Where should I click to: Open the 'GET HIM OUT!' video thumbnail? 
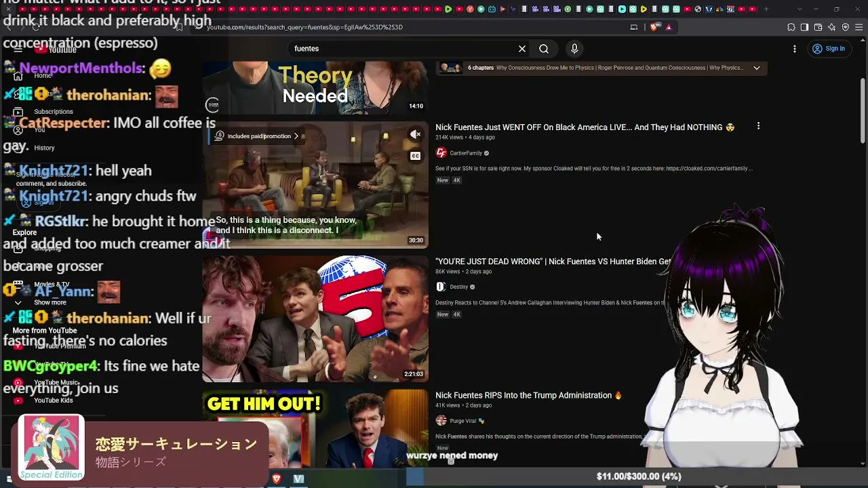coord(315,429)
